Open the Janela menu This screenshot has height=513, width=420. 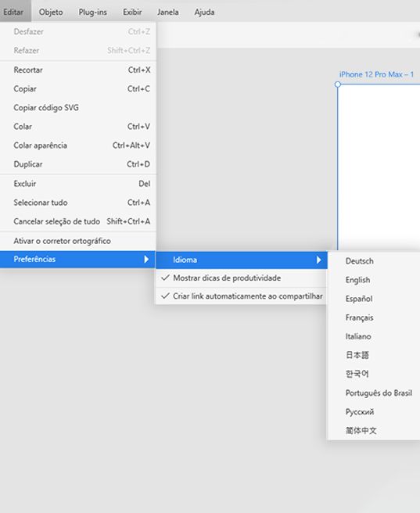[x=168, y=12]
